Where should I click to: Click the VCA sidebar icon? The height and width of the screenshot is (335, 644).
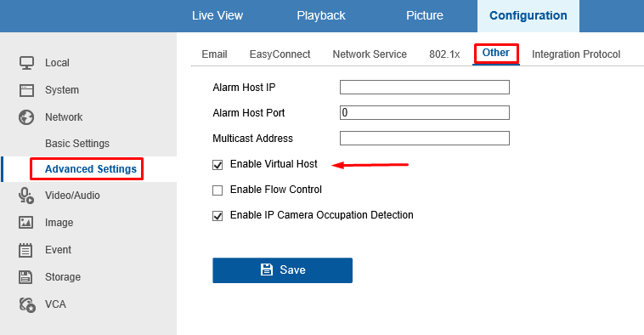tap(27, 304)
